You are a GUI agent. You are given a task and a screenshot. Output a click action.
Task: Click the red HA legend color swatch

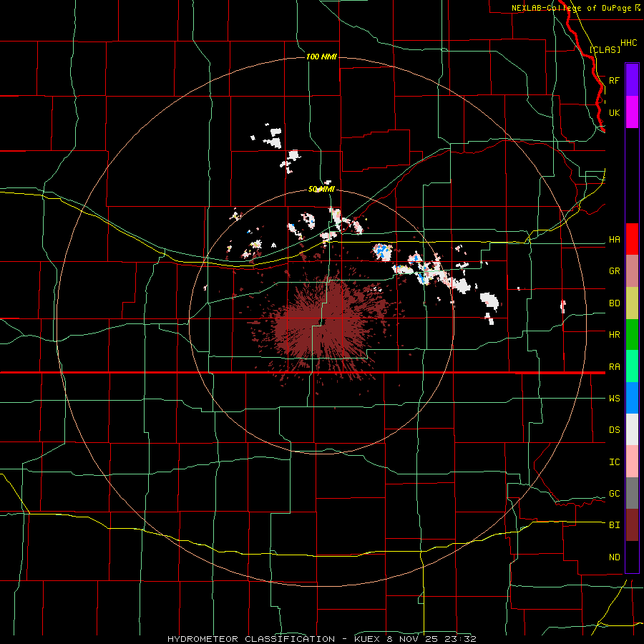632,239
